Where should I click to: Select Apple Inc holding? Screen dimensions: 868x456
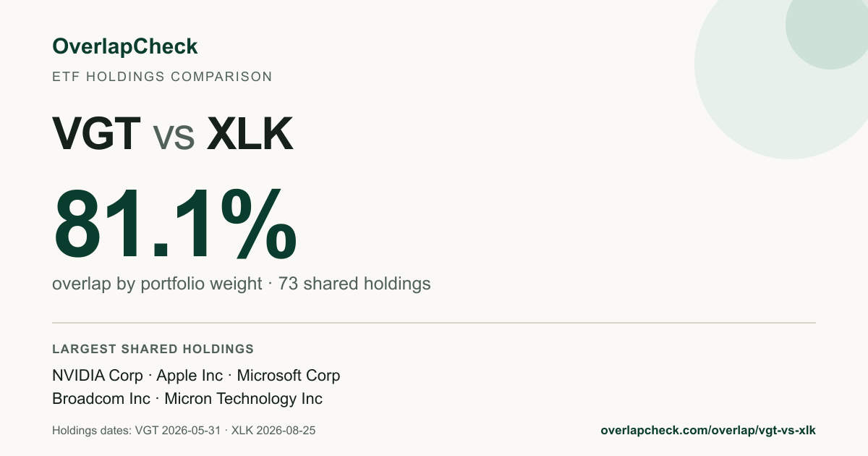coord(190,376)
